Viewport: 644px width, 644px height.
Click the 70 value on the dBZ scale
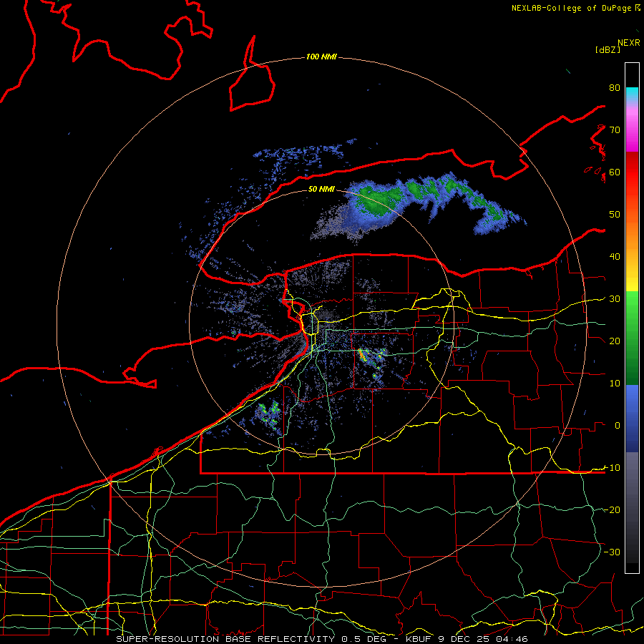pyautogui.click(x=615, y=130)
